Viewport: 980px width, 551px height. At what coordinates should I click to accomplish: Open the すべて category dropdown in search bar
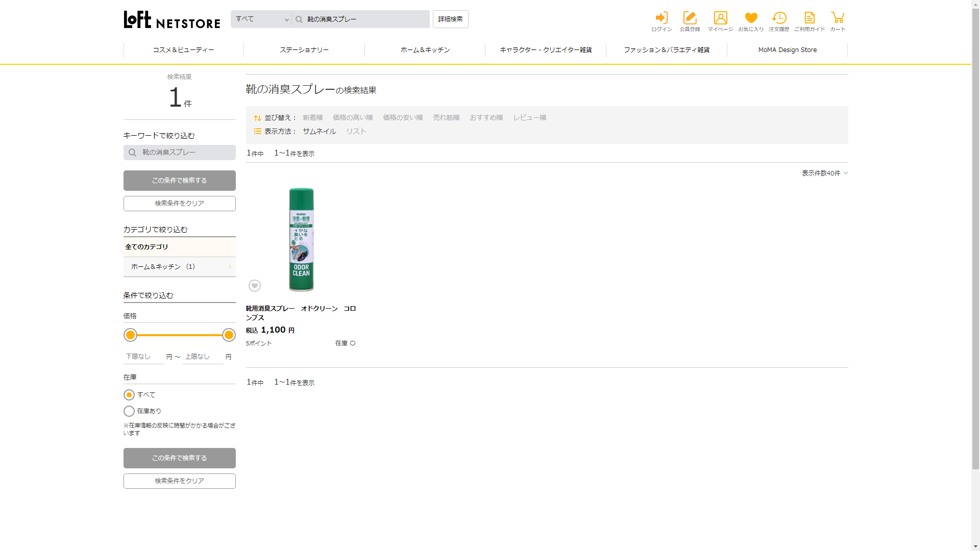(x=261, y=19)
